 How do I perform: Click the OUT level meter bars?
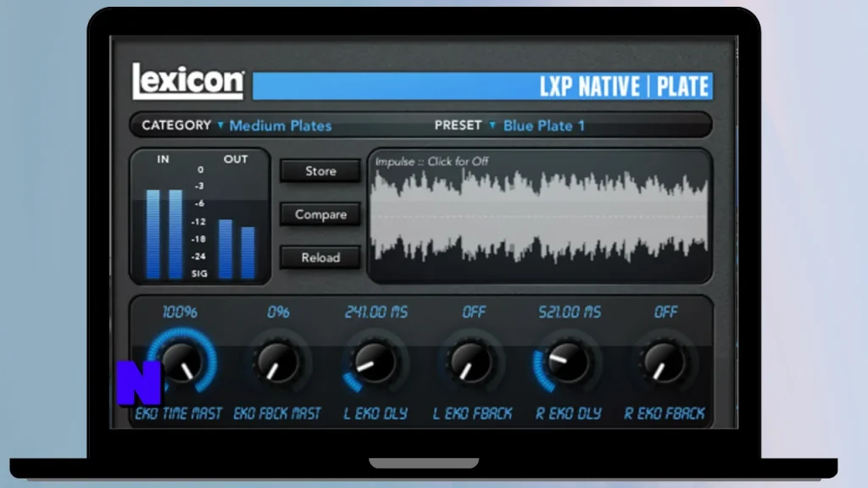pyautogui.click(x=236, y=249)
